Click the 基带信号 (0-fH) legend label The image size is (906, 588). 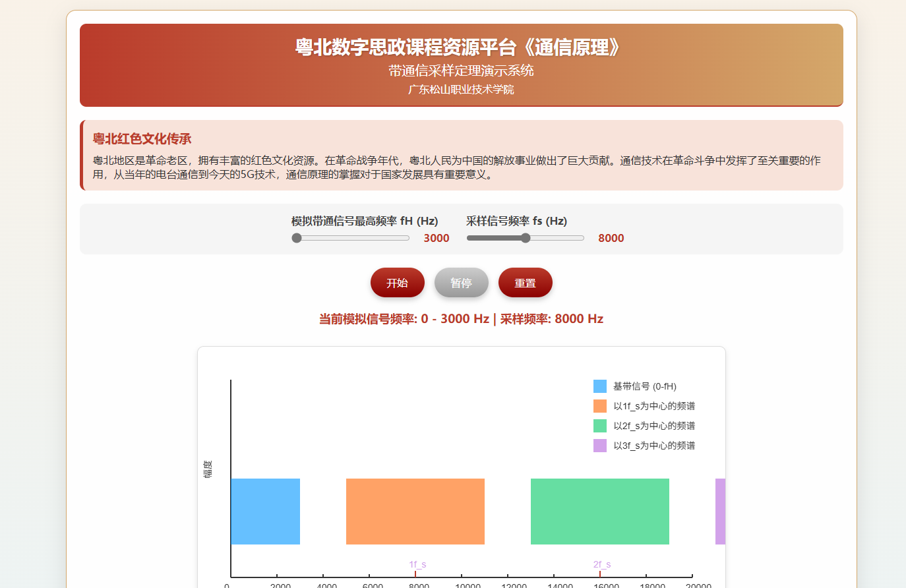pyautogui.click(x=644, y=386)
